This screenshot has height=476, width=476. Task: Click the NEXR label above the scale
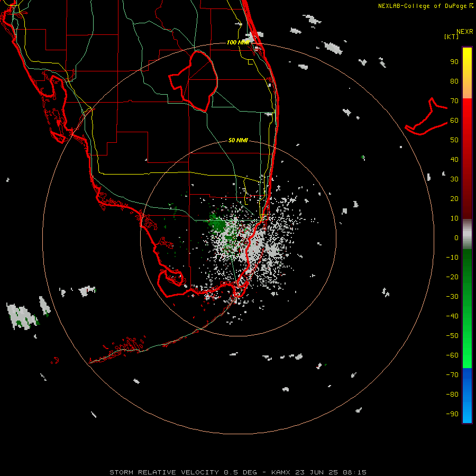pos(465,32)
